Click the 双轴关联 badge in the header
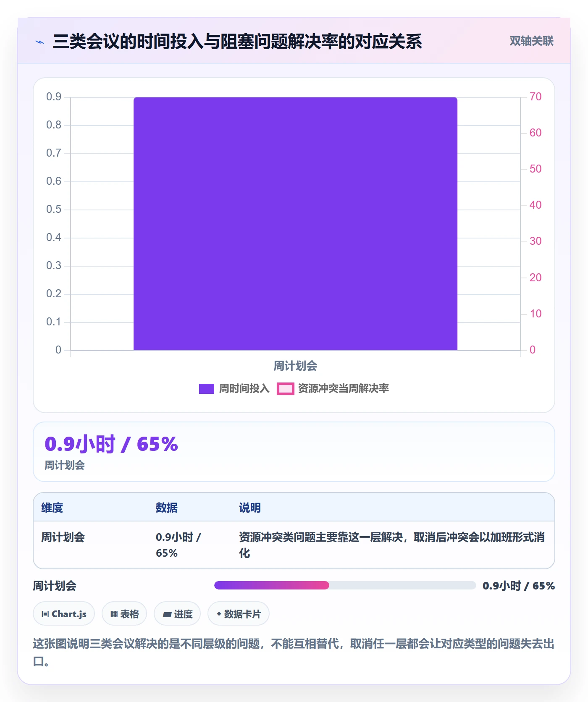This screenshot has width=588, height=702. click(531, 41)
